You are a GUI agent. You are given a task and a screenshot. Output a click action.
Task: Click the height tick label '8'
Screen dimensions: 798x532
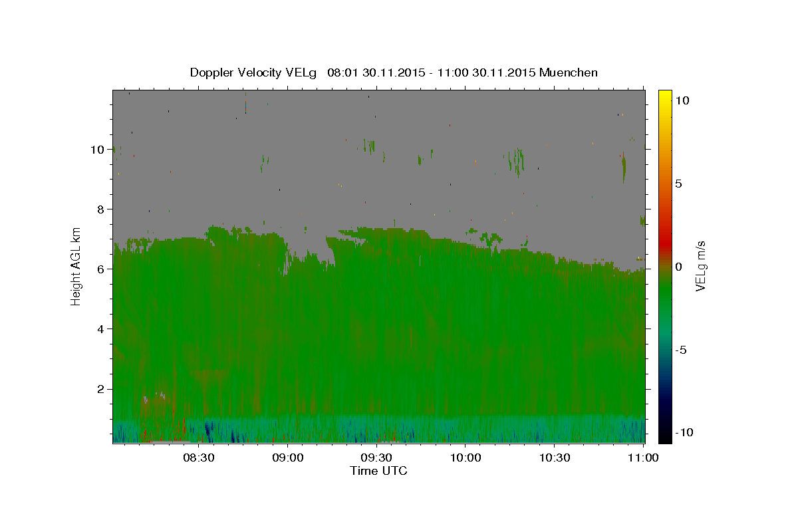(101, 209)
